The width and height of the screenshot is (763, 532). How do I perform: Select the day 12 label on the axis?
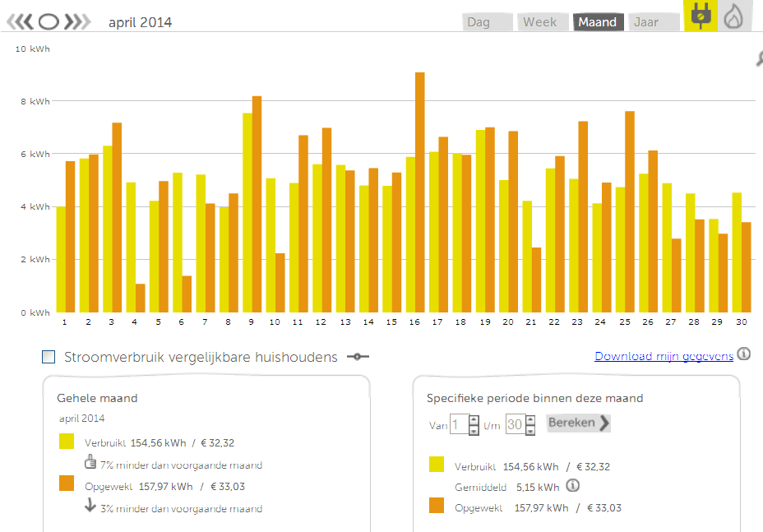coord(321,322)
